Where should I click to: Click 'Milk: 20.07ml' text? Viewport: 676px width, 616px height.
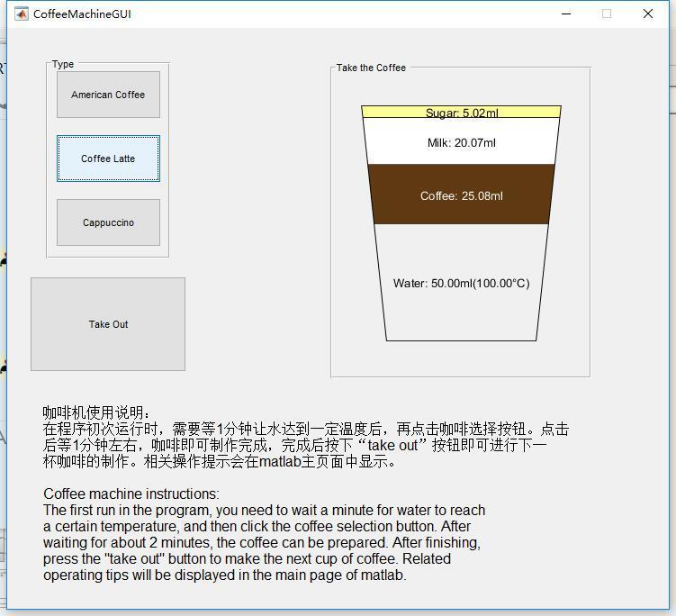(x=461, y=143)
